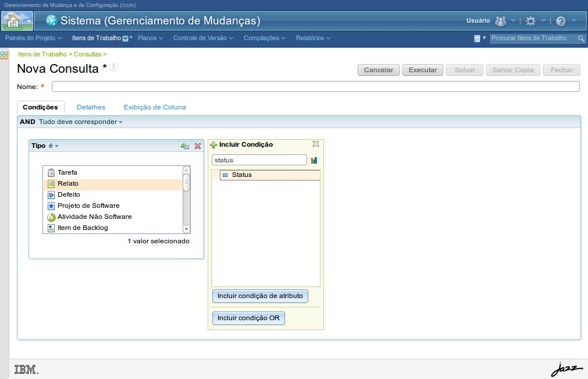Viewport: 588px width, 379px height.
Task: Click the search magnifier icon
Action: click(x=581, y=38)
